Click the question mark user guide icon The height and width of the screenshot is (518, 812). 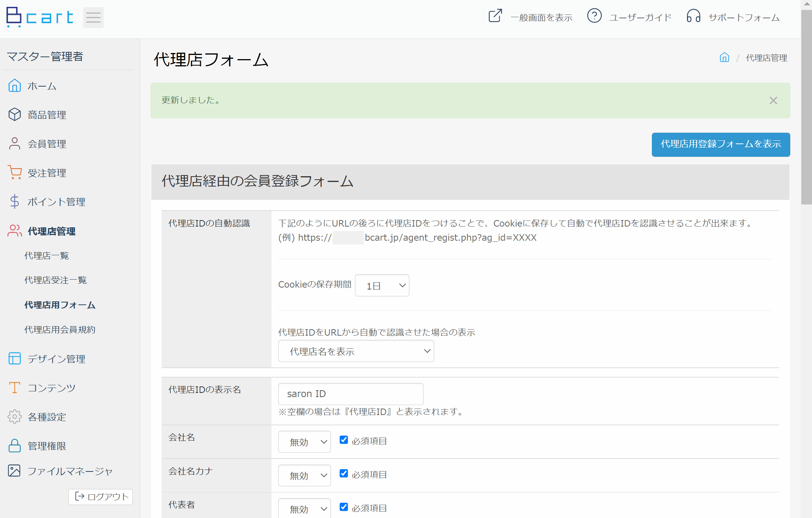(594, 16)
